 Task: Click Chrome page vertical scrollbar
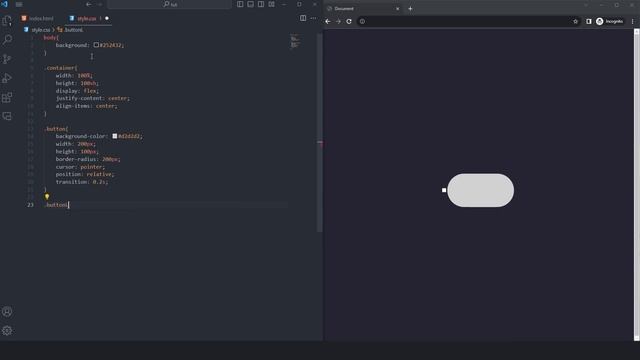(x=636, y=184)
